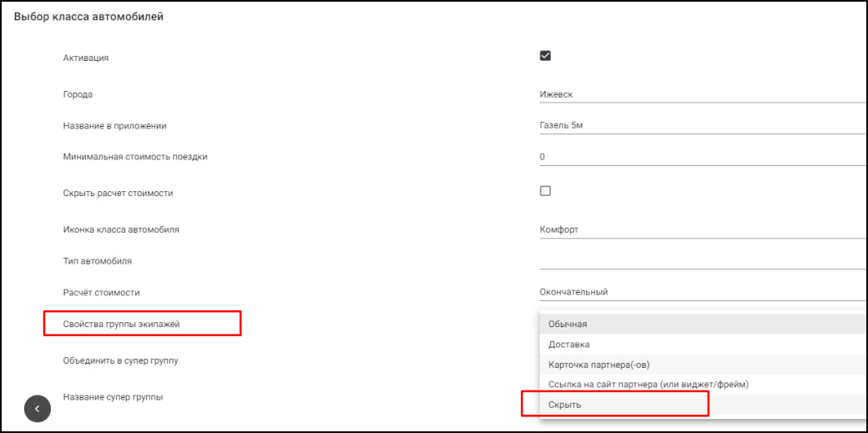
Task: Click the Скрыть расчет стоимости text label
Action: point(118,193)
